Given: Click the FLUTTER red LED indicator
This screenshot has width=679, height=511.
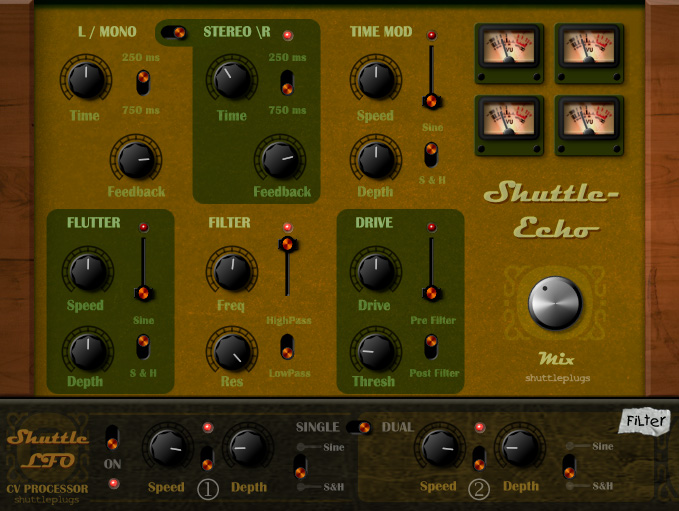Looking at the screenshot, I should 143,227.
